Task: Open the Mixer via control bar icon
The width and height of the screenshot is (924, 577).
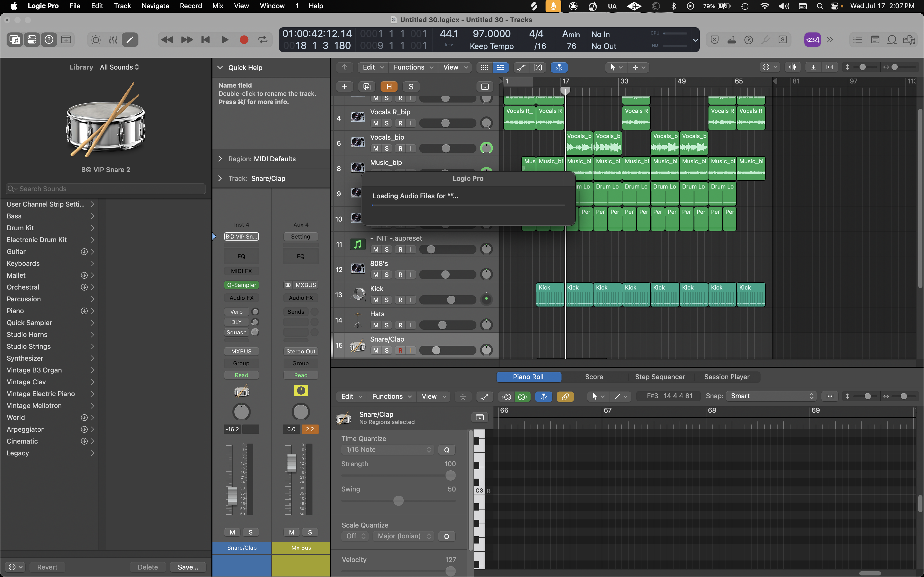Action: click(113, 40)
